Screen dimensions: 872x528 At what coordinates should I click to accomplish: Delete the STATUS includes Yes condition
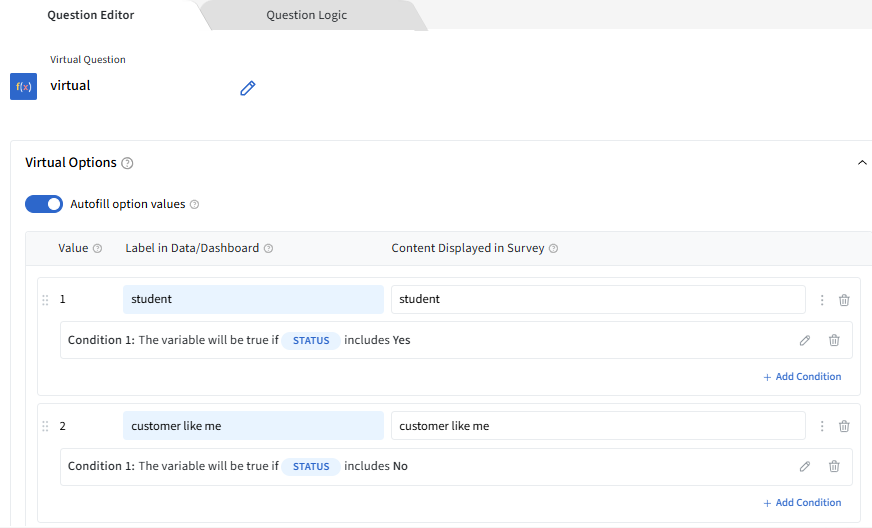click(834, 340)
